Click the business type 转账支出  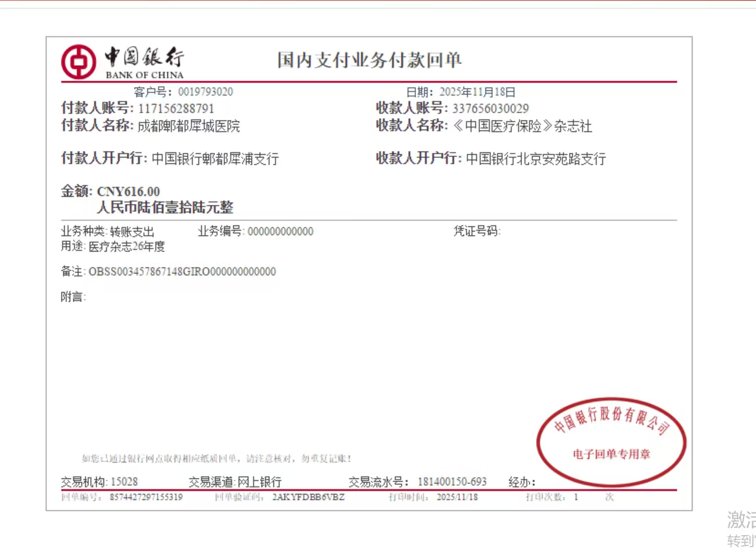pyautogui.click(x=132, y=232)
